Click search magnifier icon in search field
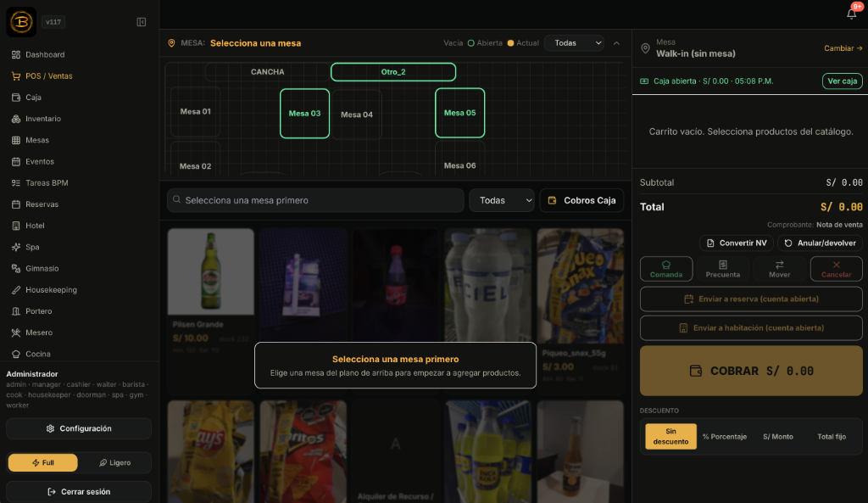 click(x=176, y=199)
